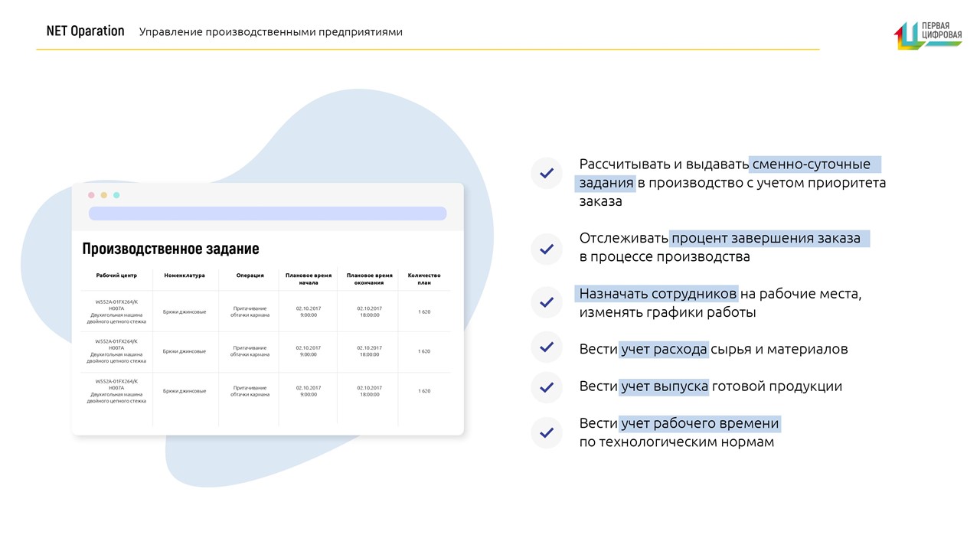Viewport: 980px width, 551px height.
Task: Click the checkmark icon for «учет выпуска»
Action: [547, 387]
